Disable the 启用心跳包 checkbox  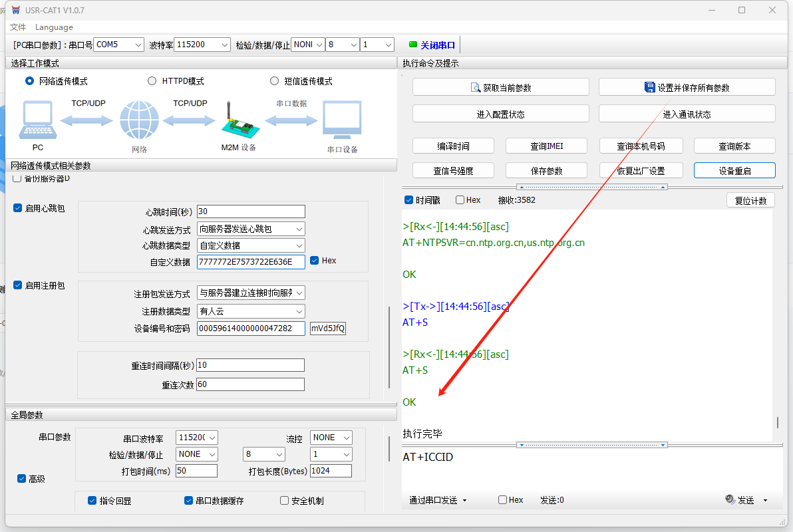point(18,208)
